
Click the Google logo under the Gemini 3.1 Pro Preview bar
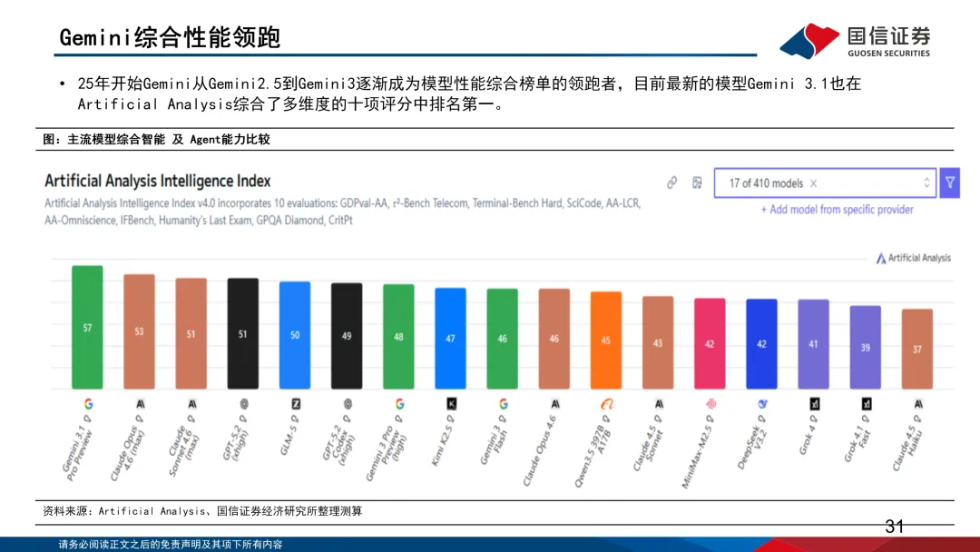coord(88,404)
